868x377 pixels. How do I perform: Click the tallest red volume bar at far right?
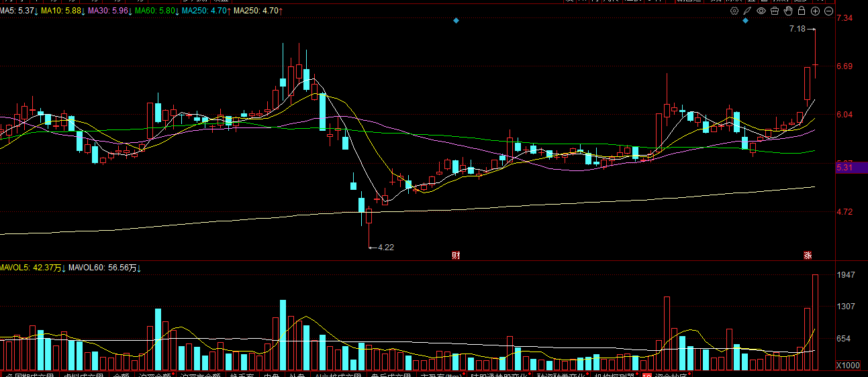(x=815, y=322)
